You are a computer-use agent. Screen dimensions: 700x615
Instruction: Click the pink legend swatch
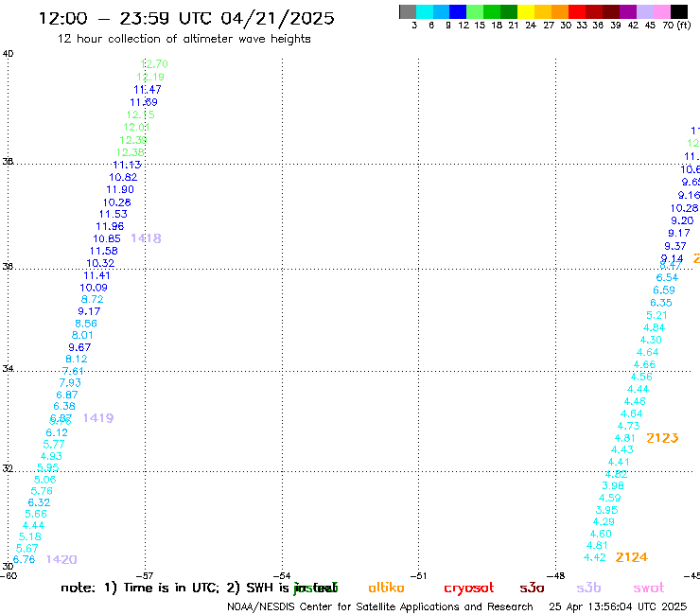coord(661,11)
